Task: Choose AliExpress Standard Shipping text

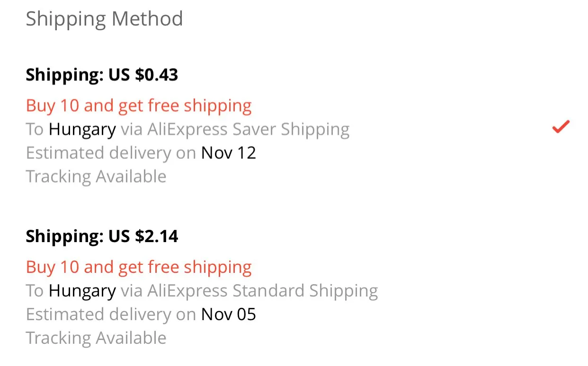Action: point(262,291)
